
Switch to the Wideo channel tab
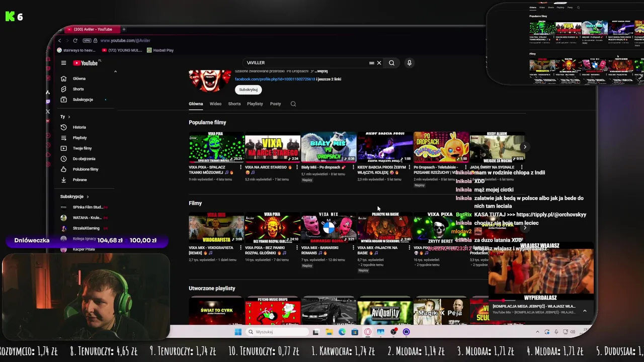[x=215, y=104]
